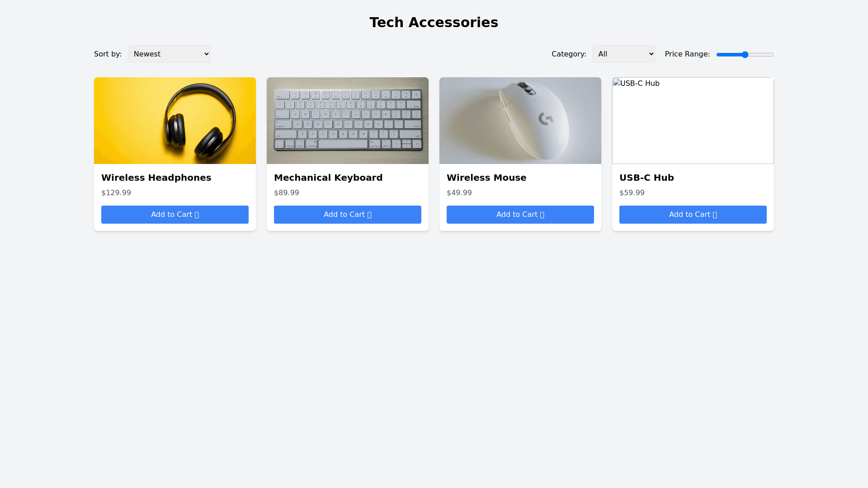Click the broken USB-C Hub image
This screenshot has height=488, width=868.
(x=693, y=121)
